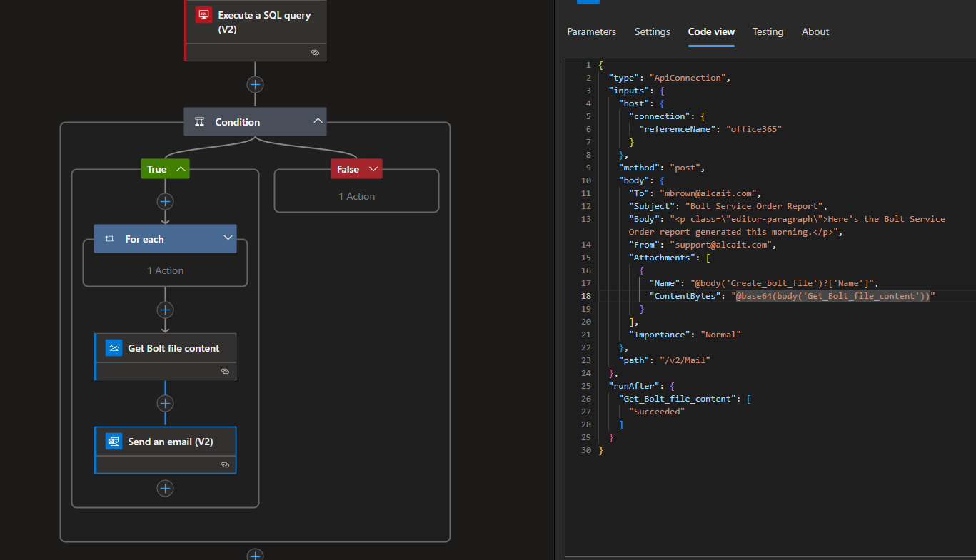Insert a step between For each and Get Bolt file content
976x560 pixels.
[166, 310]
